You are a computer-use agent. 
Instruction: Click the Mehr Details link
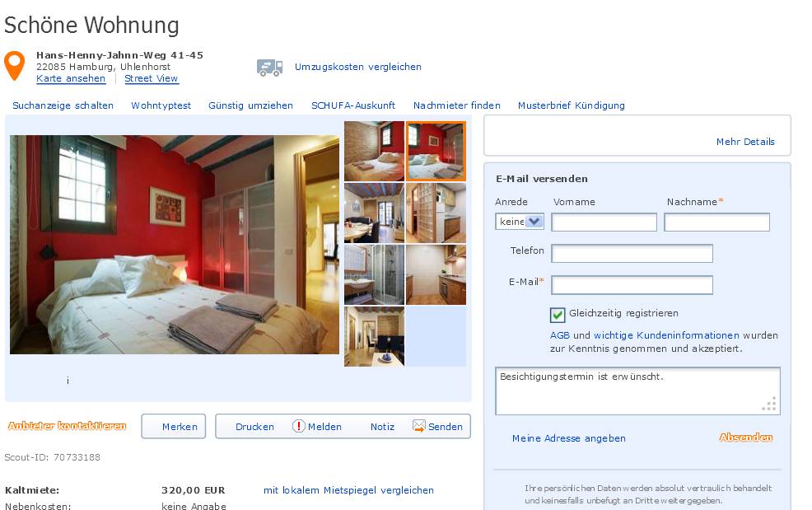[746, 142]
